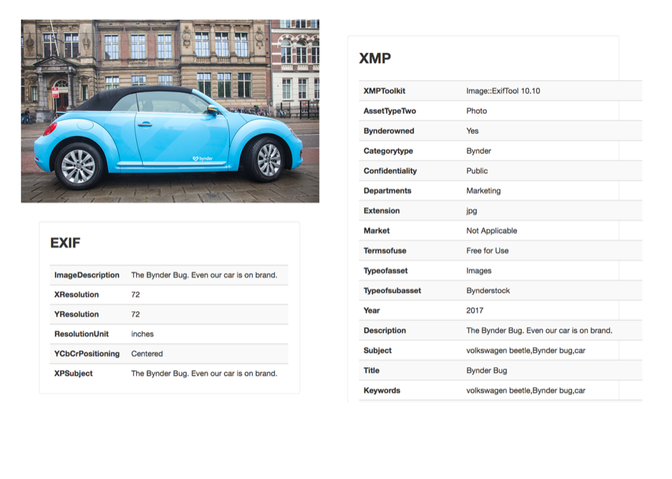Select the Termsofuse label
The width and height of the screenshot is (672, 479).
coord(385,251)
